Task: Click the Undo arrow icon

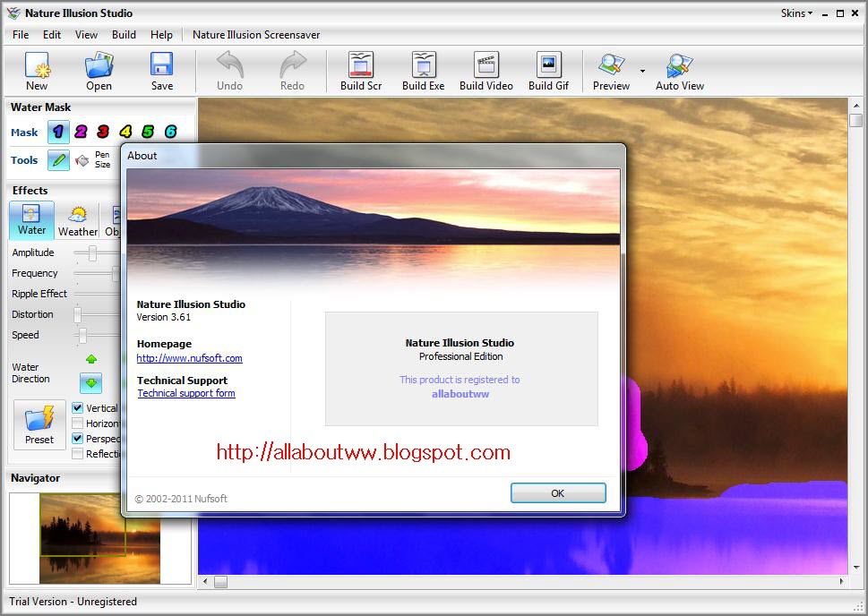Action: point(229,65)
